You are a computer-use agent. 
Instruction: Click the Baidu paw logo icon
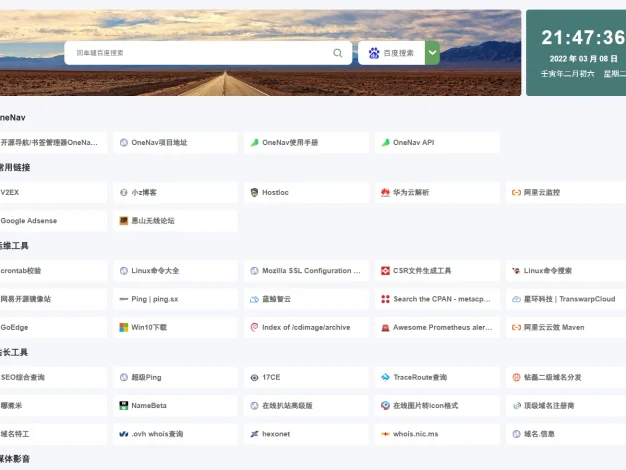374,53
